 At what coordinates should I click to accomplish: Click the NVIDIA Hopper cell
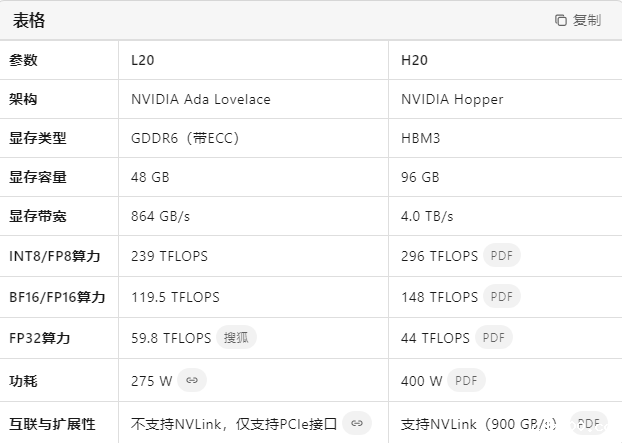point(452,99)
